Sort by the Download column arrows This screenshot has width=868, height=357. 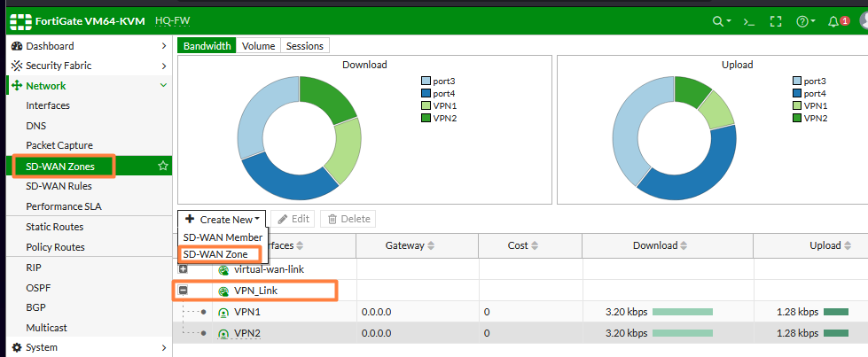point(684,245)
